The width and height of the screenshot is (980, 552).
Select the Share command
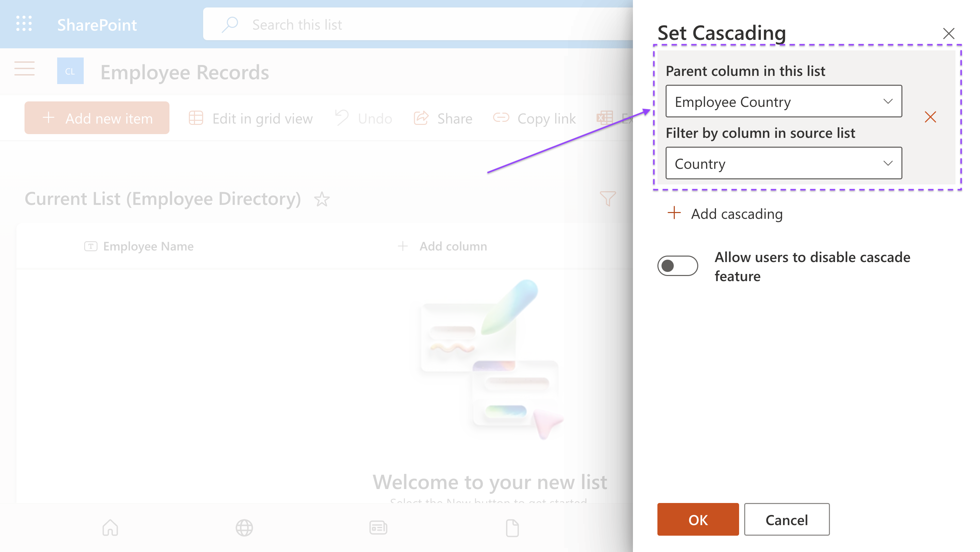point(443,118)
